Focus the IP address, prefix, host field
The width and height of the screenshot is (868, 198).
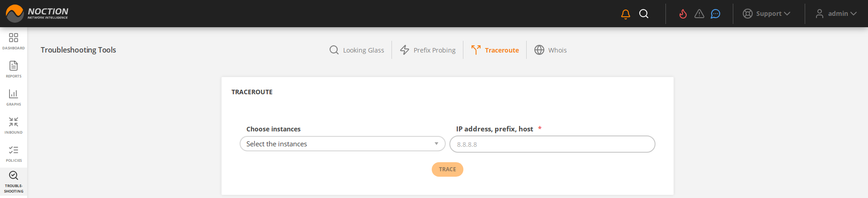tap(552, 145)
